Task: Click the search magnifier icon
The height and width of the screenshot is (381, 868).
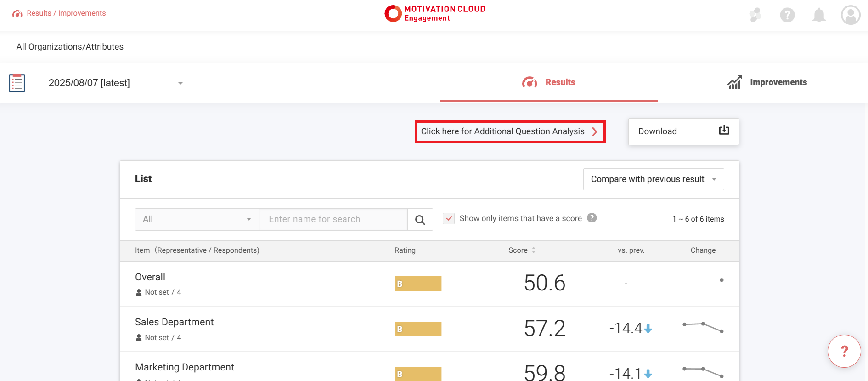Action: [420, 220]
